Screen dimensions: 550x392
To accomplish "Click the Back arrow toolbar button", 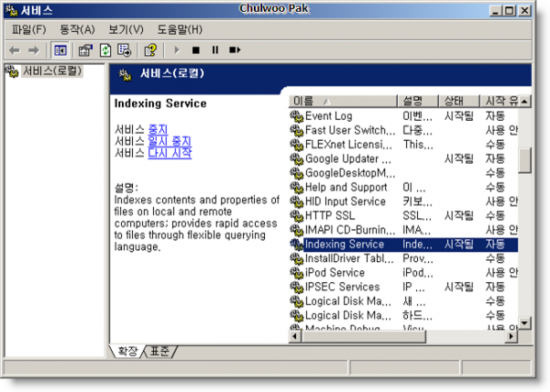I will (x=15, y=50).
